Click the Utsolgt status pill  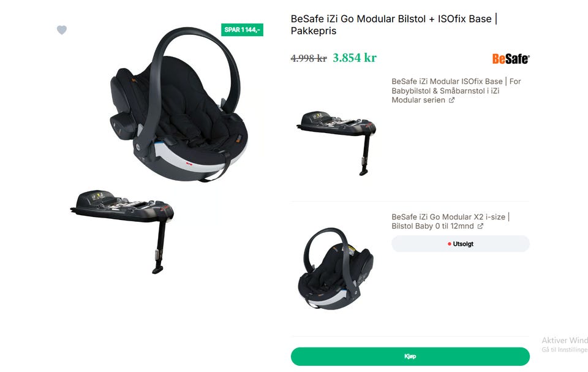click(461, 244)
